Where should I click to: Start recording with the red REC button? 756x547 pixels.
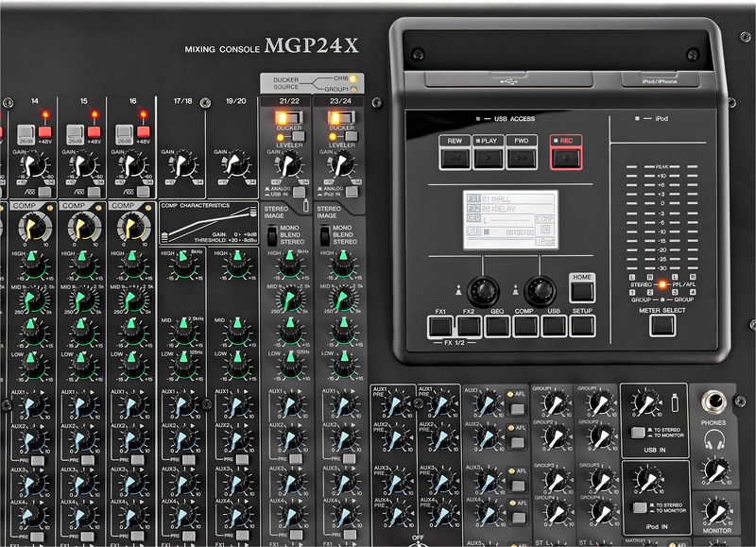(566, 159)
